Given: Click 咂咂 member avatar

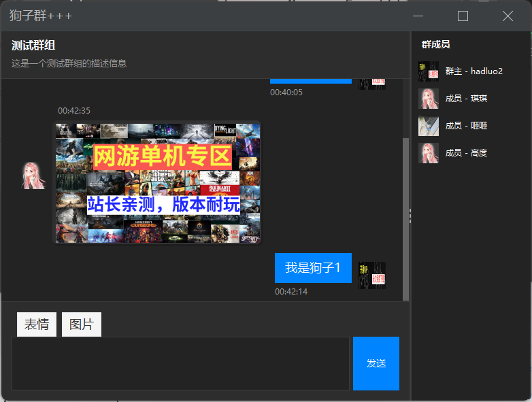Looking at the screenshot, I should [x=429, y=126].
